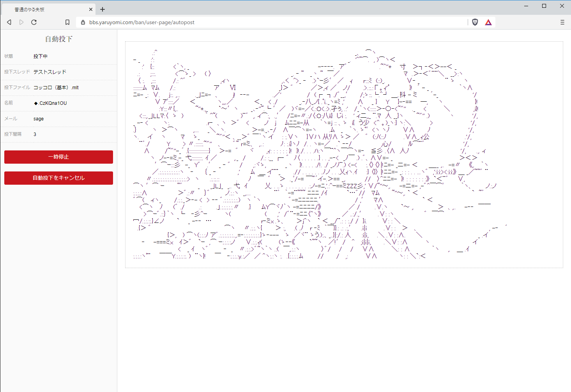Open the Brave Shields lion icon
This screenshot has width=571, height=392.
[475, 22]
